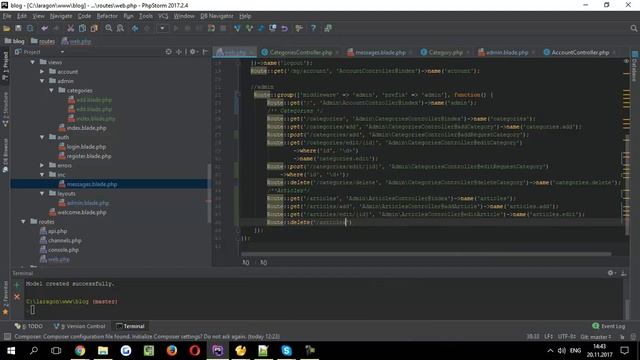Collapse the routes folder in tree
Screen dimensions: 640x360
click(x=23, y=222)
